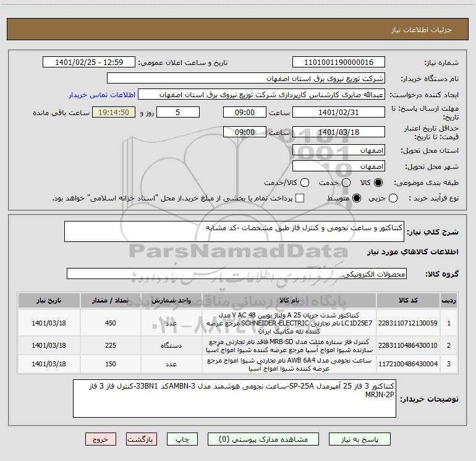Click the response deadline date 1401/02/31
Viewport: 476px width, 461px height.
coord(339,112)
